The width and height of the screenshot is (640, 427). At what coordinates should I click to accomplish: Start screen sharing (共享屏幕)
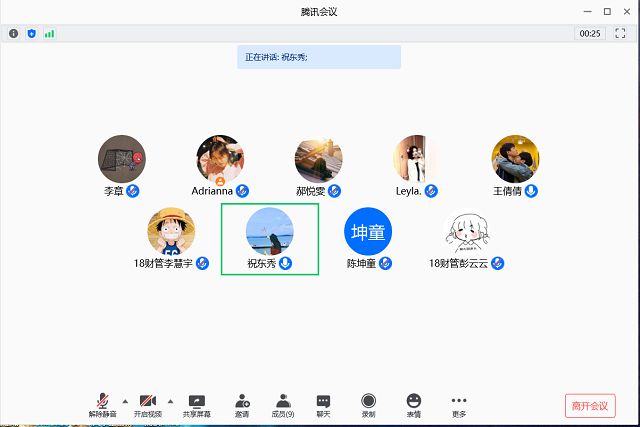[x=197, y=404]
